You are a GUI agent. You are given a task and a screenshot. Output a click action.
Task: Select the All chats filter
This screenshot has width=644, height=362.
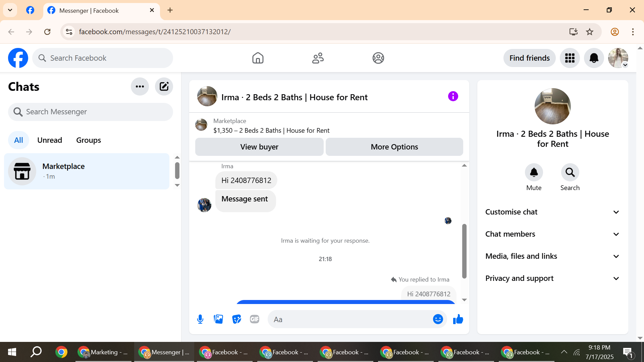coord(18,140)
